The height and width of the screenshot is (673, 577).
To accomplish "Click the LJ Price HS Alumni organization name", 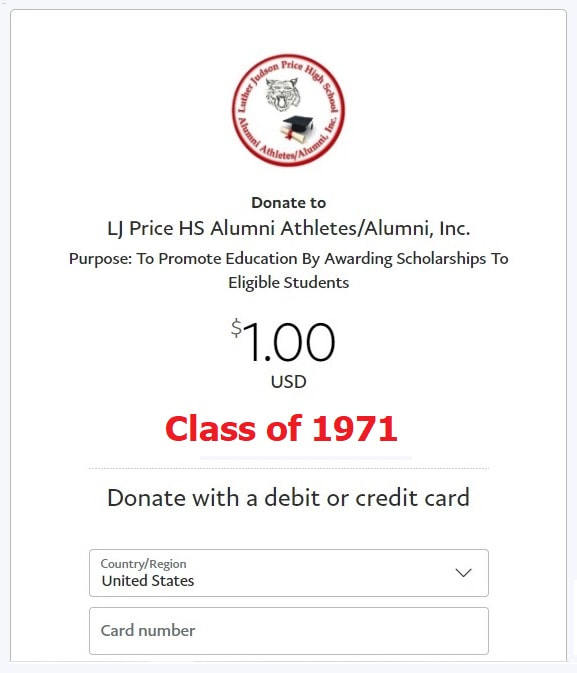I will pyautogui.click(x=288, y=228).
